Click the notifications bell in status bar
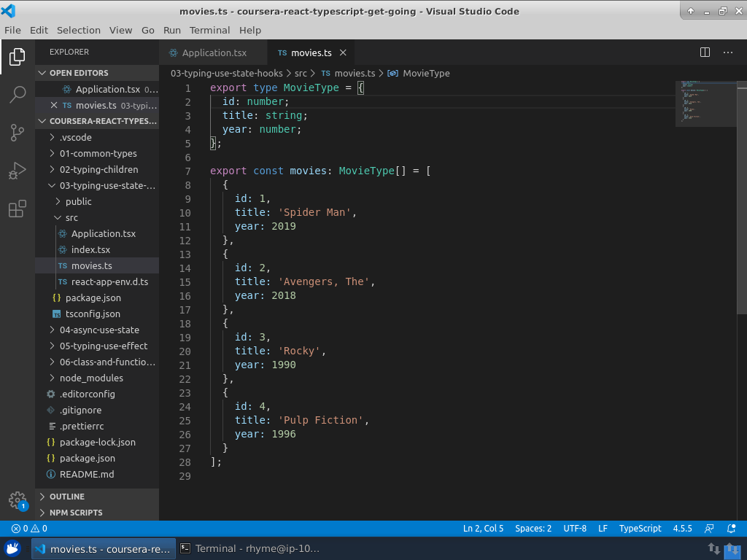Viewport: 747px width, 560px height. tap(732, 529)
